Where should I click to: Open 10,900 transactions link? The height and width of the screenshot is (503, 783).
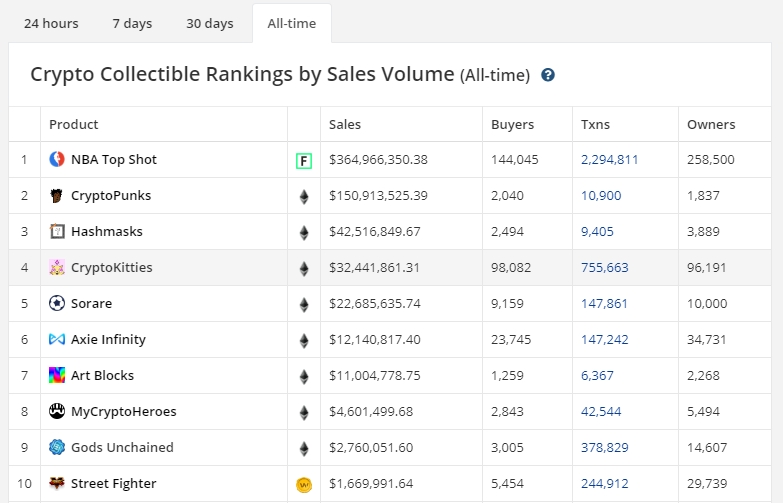601,195
